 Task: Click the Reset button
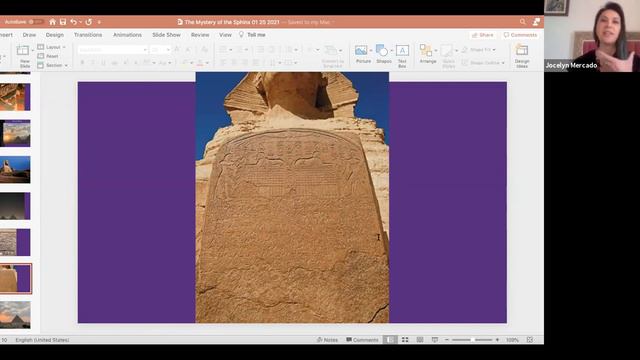tap(48, 56)
